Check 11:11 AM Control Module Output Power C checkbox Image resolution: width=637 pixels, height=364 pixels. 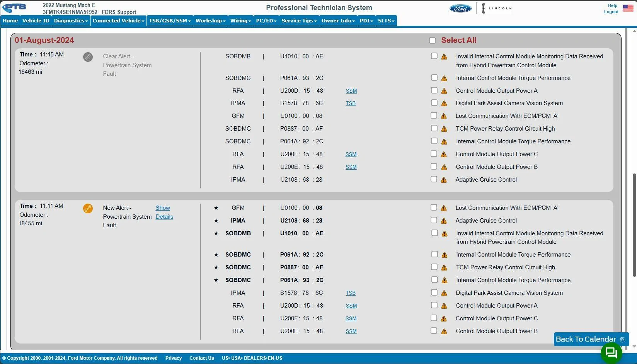(434, 318)
